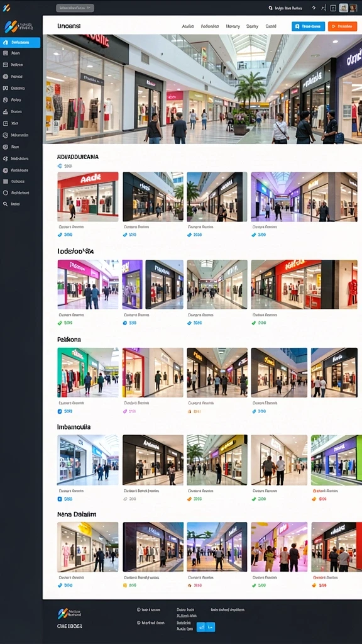Image resolution: width=362 pixels, height=644 pixels.
Task: Click the magnifier search icon in the sidebar
Action: tap(5, 204)
